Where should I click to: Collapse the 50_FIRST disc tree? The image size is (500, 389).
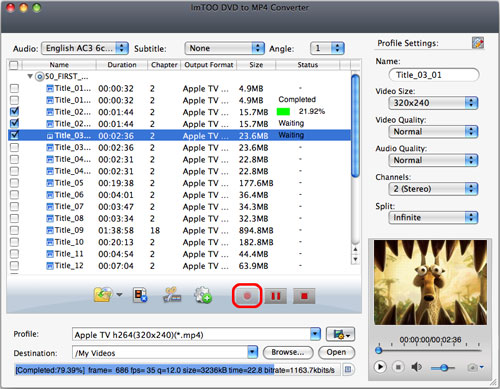pos(30,77)
